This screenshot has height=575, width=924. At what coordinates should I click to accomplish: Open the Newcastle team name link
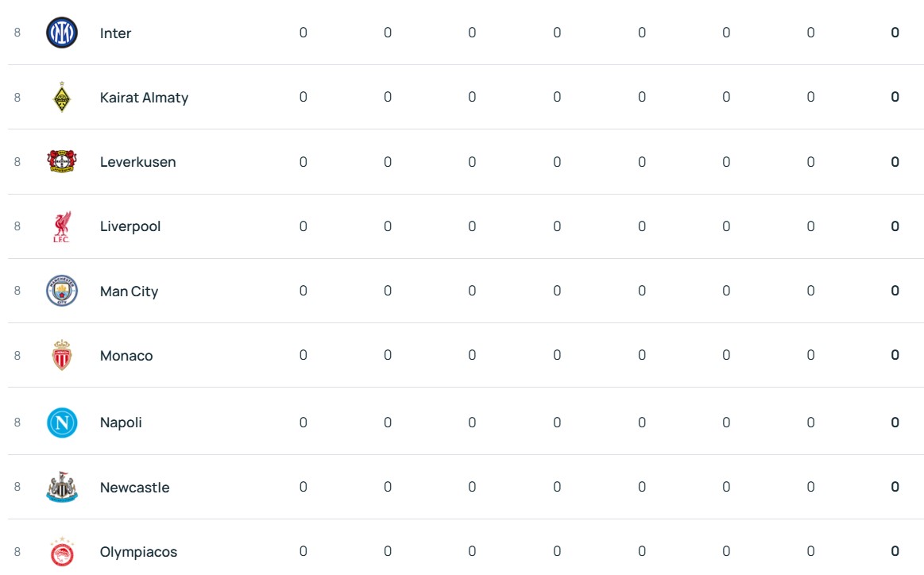(134, 488)
